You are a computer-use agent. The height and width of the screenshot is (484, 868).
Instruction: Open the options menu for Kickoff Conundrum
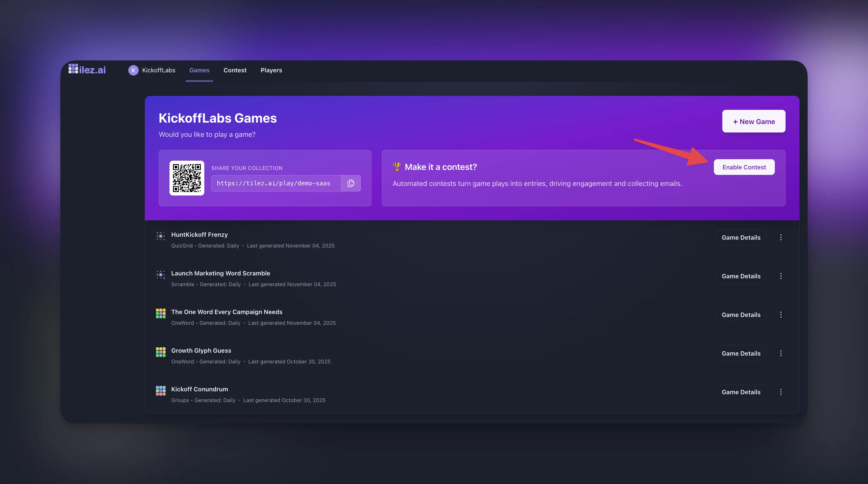click(782, 392)
